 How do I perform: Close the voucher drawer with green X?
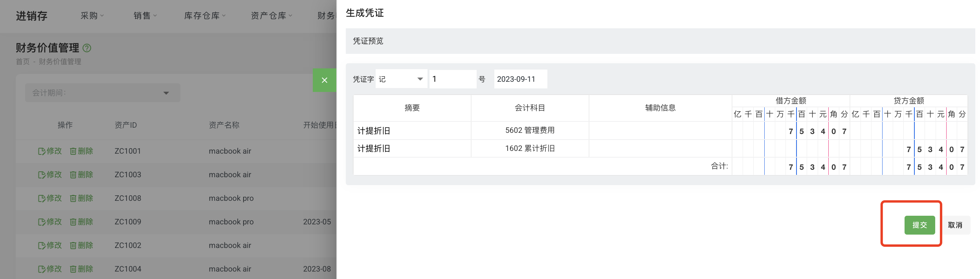324,80
